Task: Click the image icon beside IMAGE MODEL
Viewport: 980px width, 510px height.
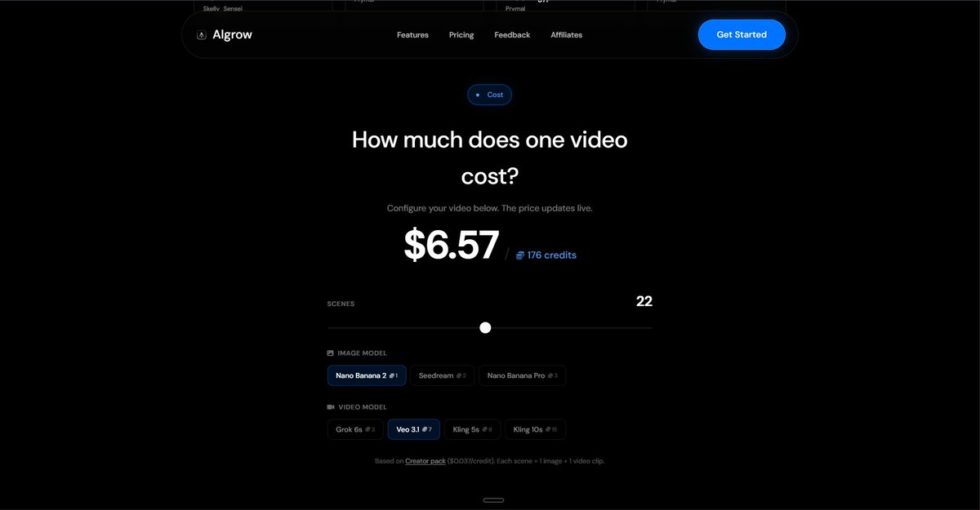Action: 331,353
